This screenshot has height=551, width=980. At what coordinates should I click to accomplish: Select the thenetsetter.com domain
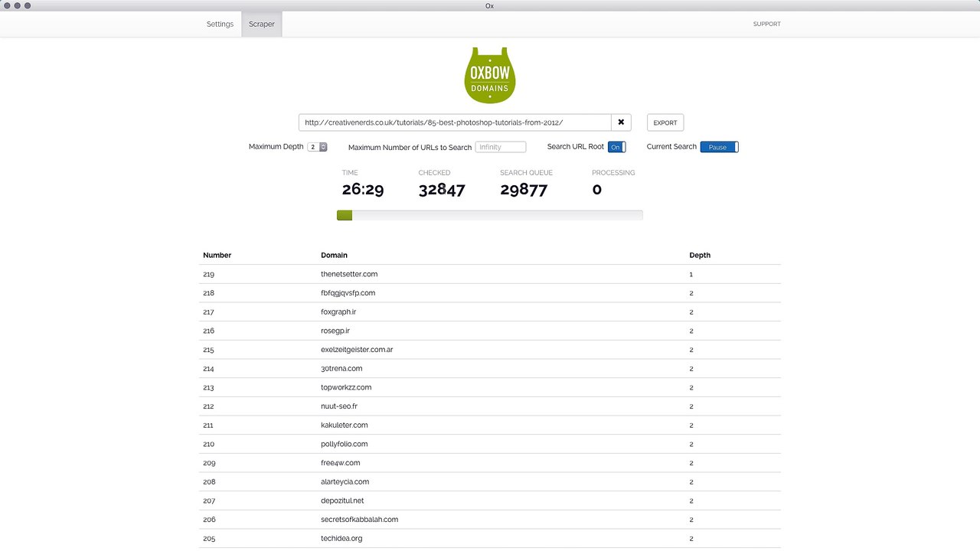(x=349, y=274)
